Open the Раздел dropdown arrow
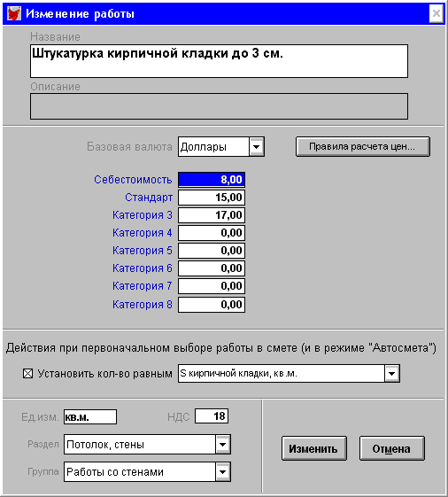Screen dimensions: 448x497 [x=223, y=444]
